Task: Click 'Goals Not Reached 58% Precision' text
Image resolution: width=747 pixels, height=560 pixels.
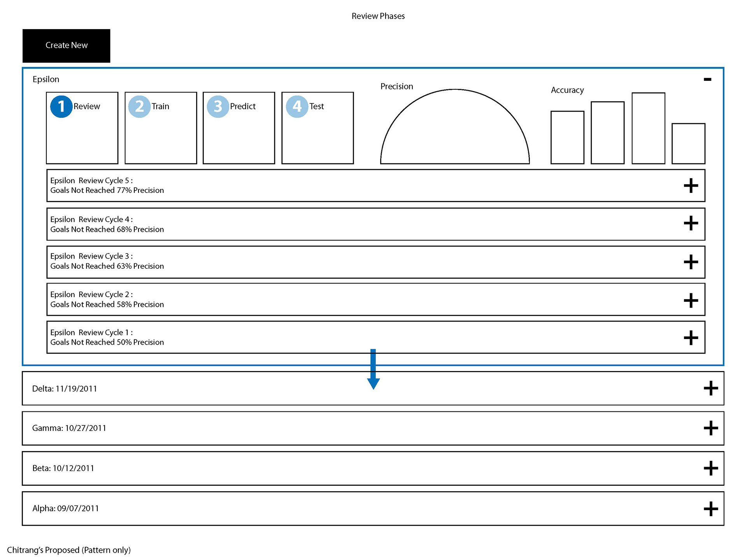Action: (x=107, y=304)
